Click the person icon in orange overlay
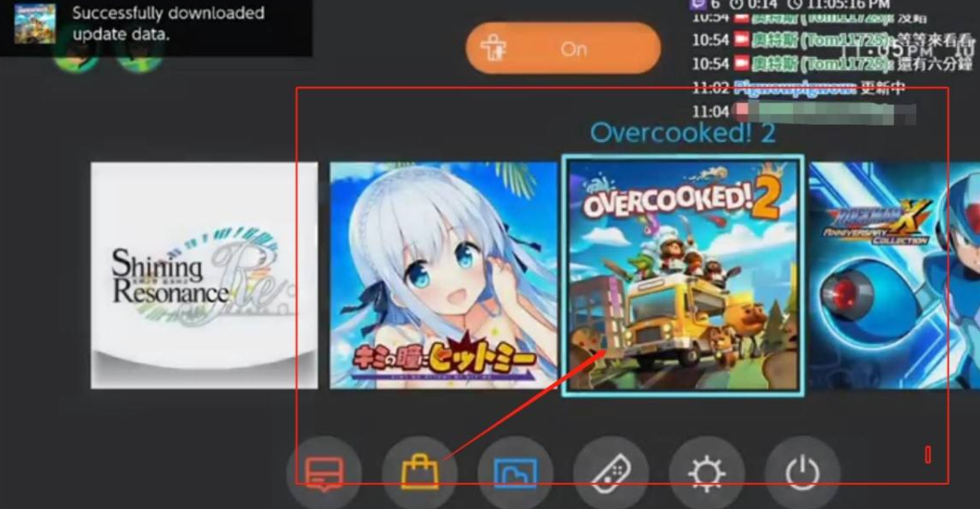 (x=494, y=49)
